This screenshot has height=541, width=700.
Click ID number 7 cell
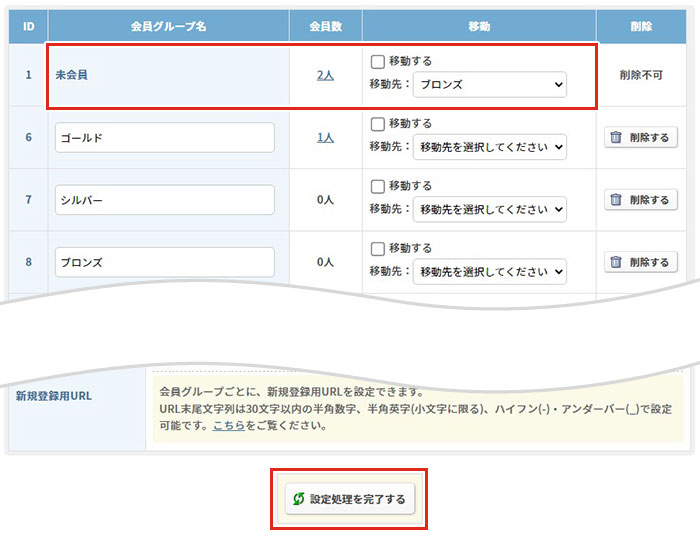(29, 200)
